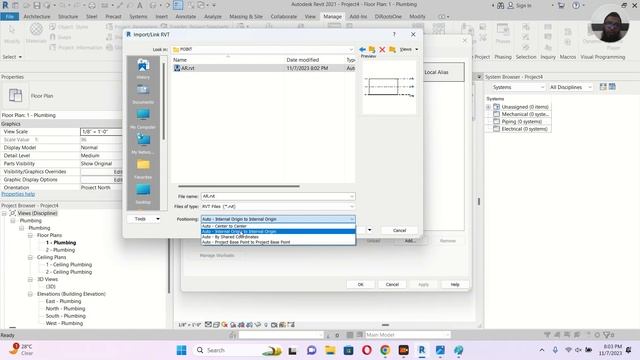Open the Look in folder dropdown
Viewport: 640px width, 360px height.
351,49
